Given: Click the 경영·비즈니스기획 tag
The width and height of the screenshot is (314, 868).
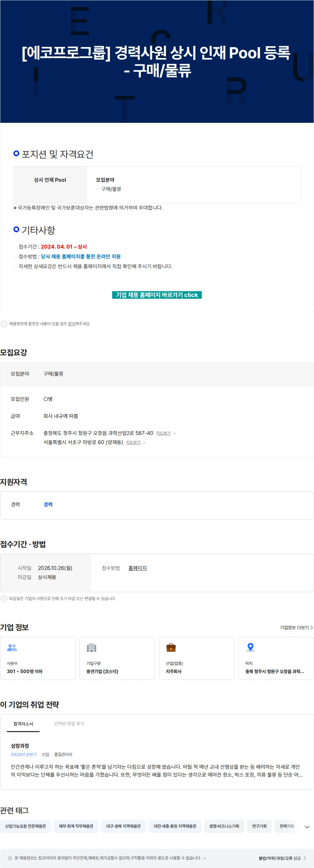Looking at the screenshot, I should pos(224,826).
